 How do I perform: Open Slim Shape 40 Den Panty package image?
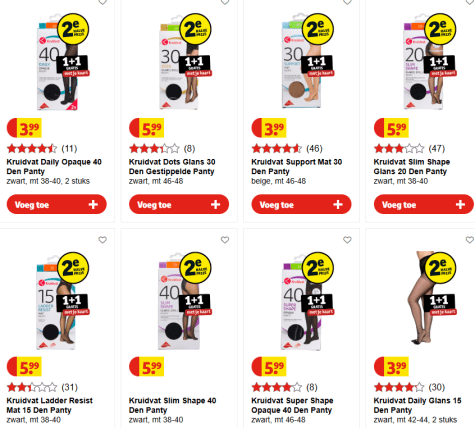(x=179, y=303)
